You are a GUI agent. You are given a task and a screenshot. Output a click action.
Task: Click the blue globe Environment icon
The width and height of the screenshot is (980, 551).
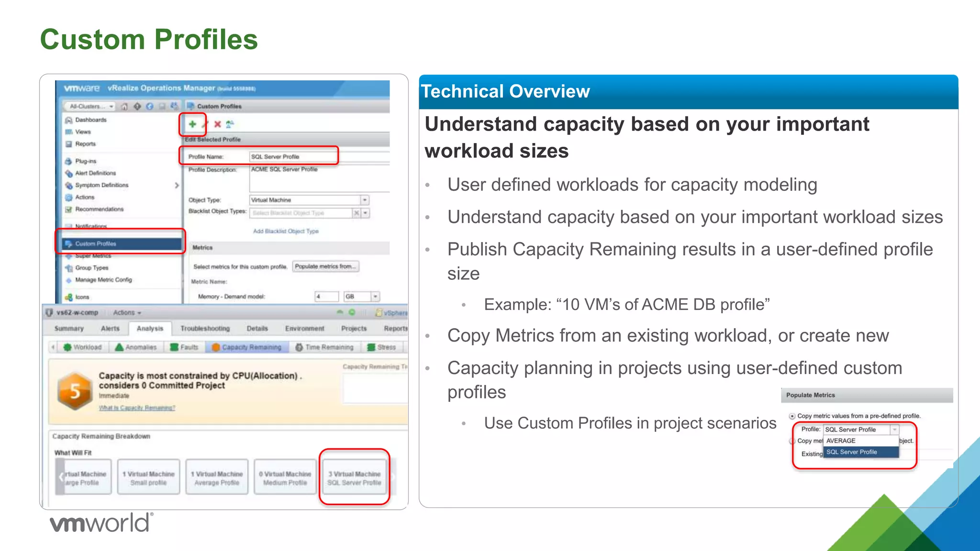[x=150, y=106]
